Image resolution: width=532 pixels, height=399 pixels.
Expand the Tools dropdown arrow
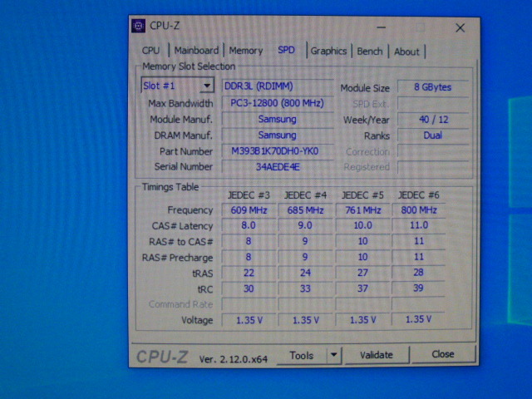(x=334, y=355)
